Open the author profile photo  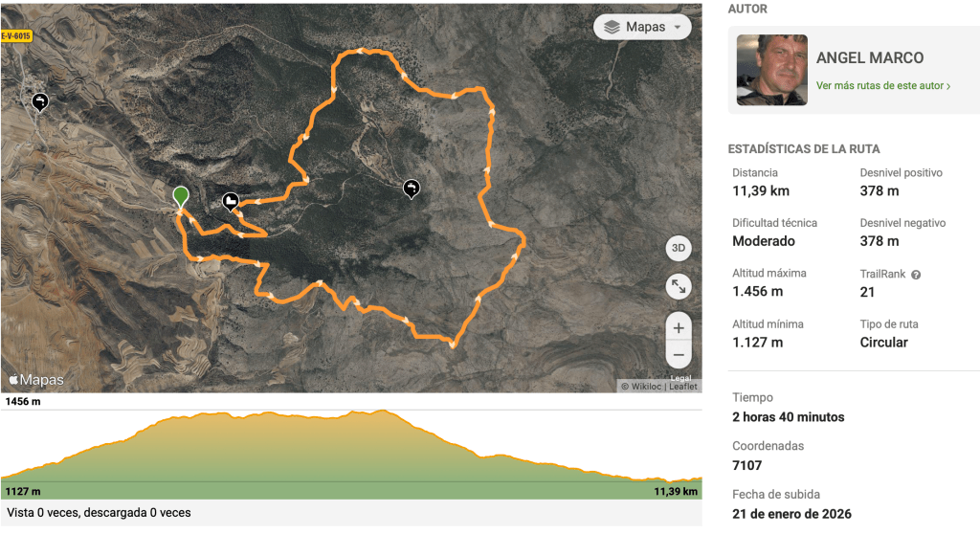(x=771, y=70)
